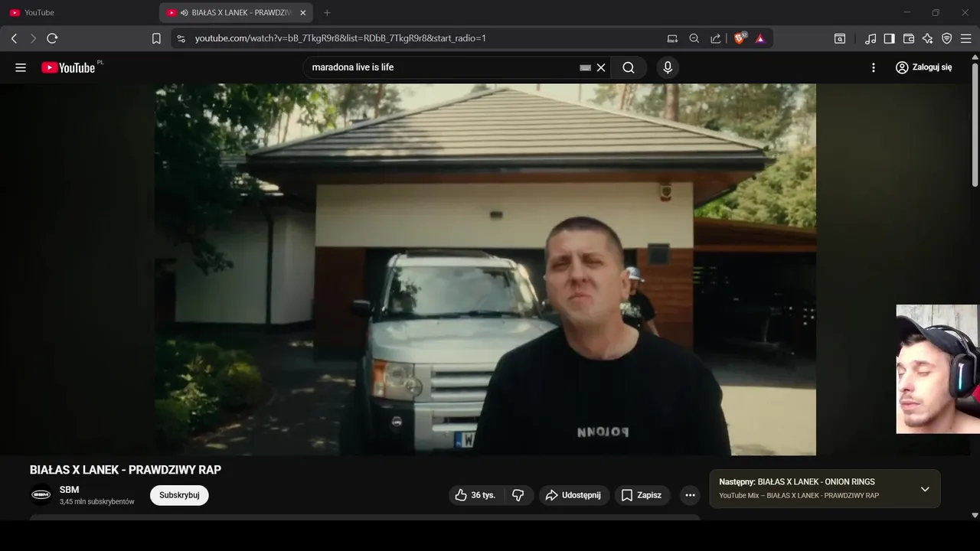Viewport: 980px width, 551px height.
Task: Start voice search with the microphone
Action: coord(668,67)
